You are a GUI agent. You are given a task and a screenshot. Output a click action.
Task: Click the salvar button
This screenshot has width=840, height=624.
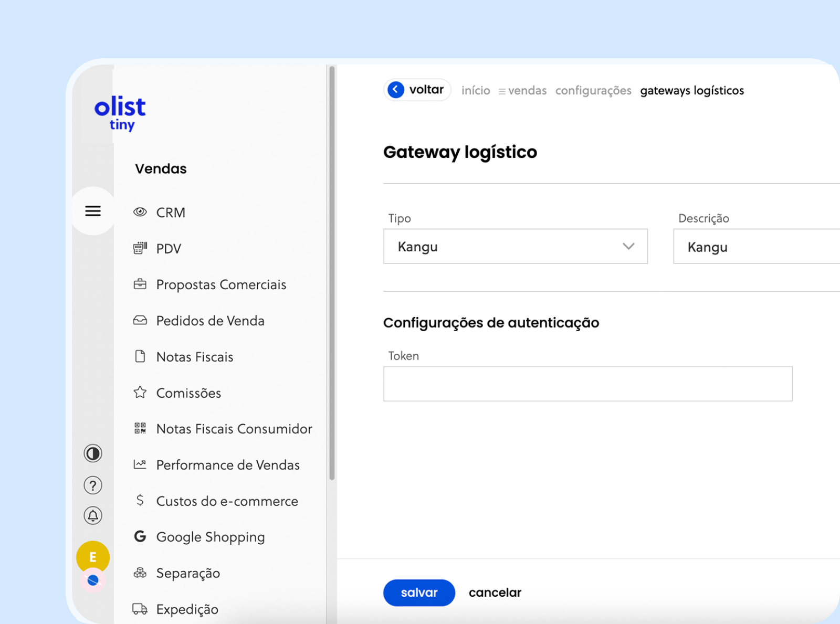(419, 593)
